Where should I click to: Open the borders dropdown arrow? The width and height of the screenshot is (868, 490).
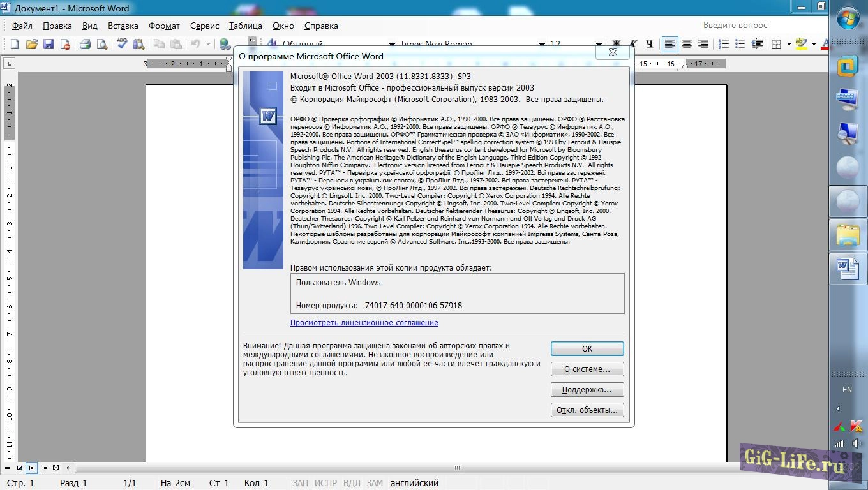789,44
